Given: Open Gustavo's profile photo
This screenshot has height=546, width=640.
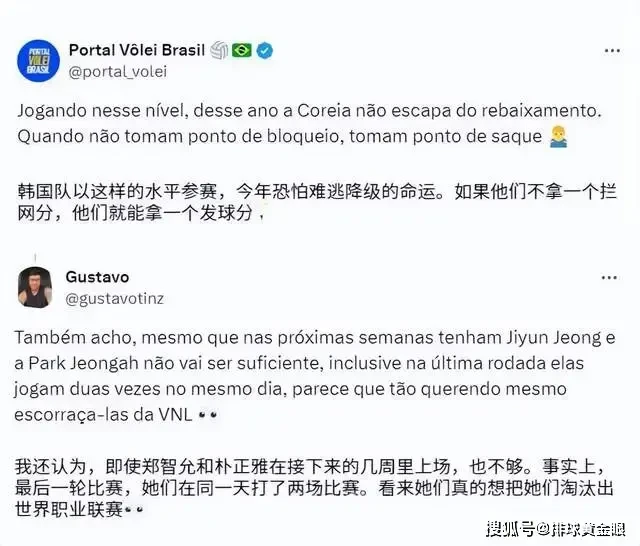Looking at the screenshot, I should pyautogui.click(x=35, y=287).
